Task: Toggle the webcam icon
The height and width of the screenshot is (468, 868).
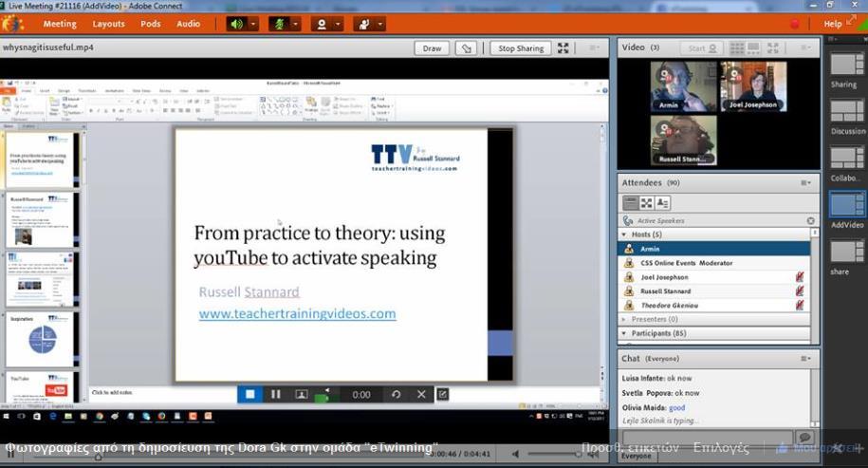Action: click(x=321, y=24)
